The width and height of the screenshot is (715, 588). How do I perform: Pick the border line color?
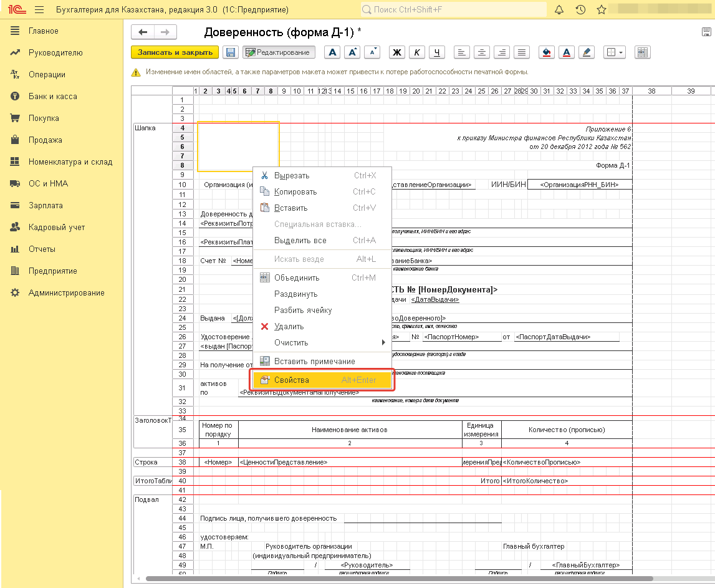click(x=587, y=52)
